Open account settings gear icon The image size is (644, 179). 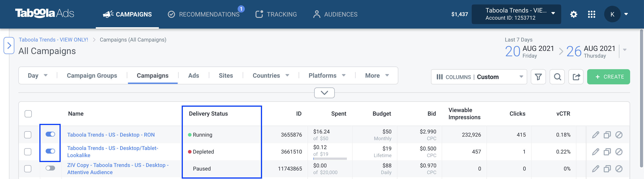tap(574, 14)
